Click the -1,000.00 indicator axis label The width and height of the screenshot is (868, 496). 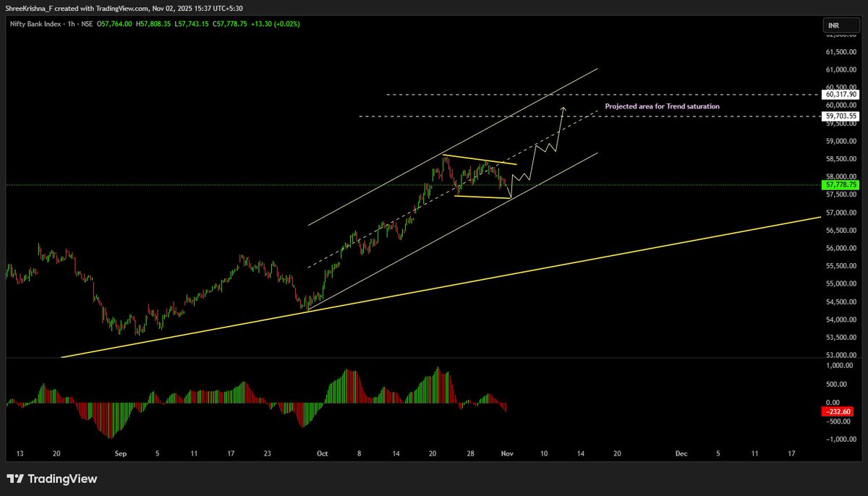point(840,438)
